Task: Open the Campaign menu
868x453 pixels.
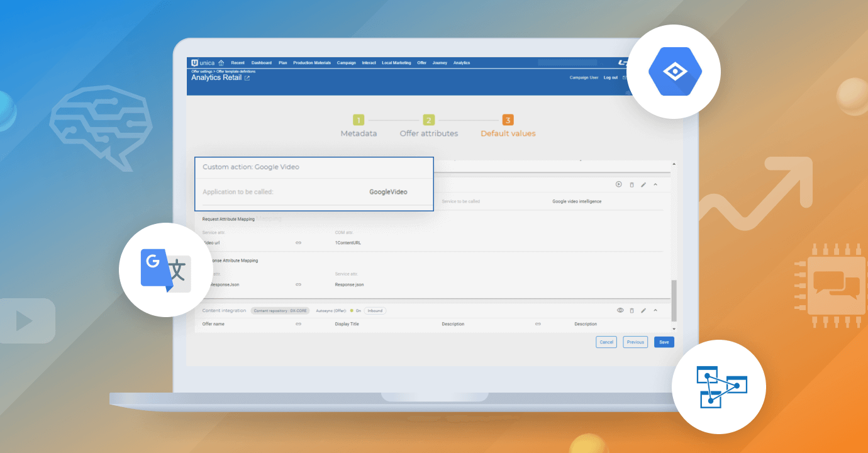Action: [x=346, y=63]
